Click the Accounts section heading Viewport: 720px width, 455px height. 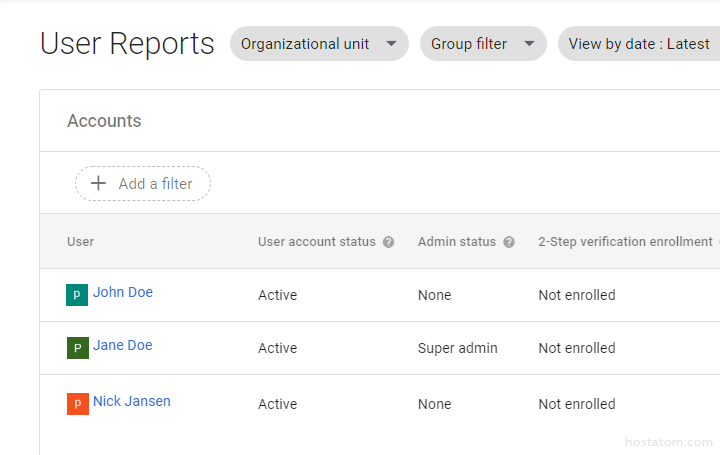coord(104,121)
